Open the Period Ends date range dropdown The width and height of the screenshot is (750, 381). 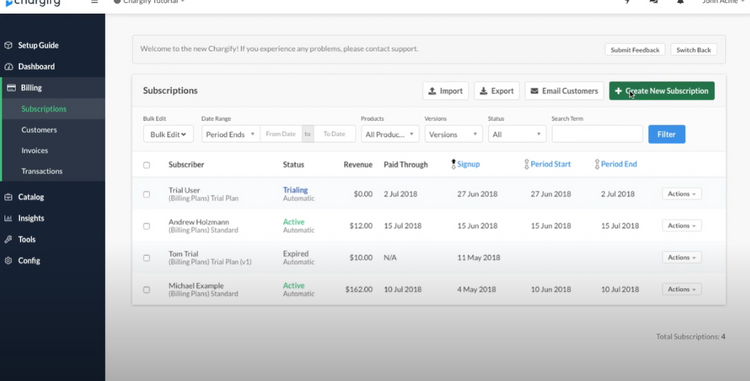[231, 134]
